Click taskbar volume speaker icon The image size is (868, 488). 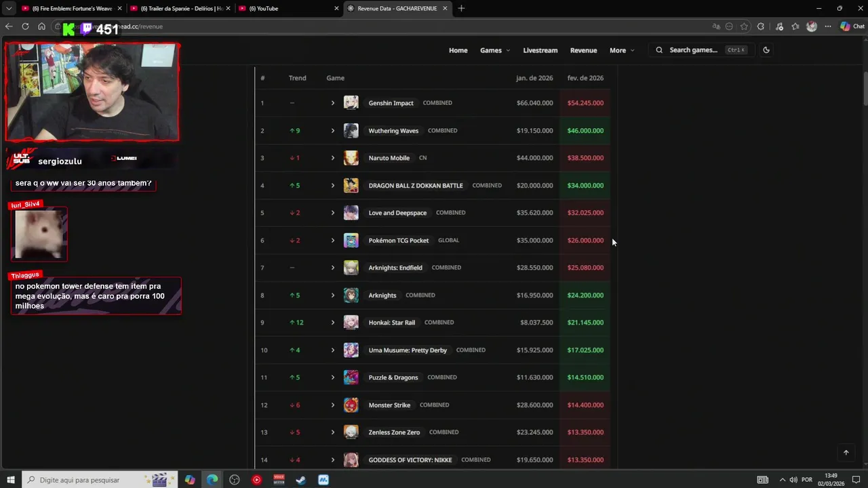(x=793, y=480)
